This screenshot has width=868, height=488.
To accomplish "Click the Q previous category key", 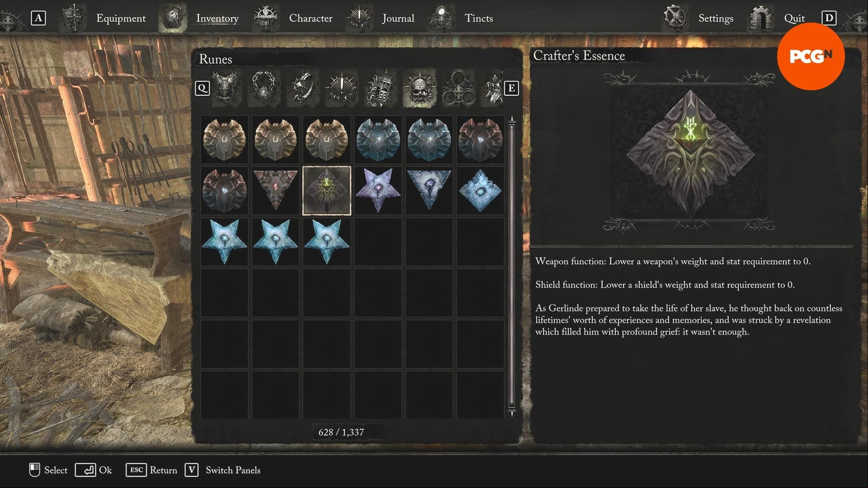I will [x=202, y=88].
